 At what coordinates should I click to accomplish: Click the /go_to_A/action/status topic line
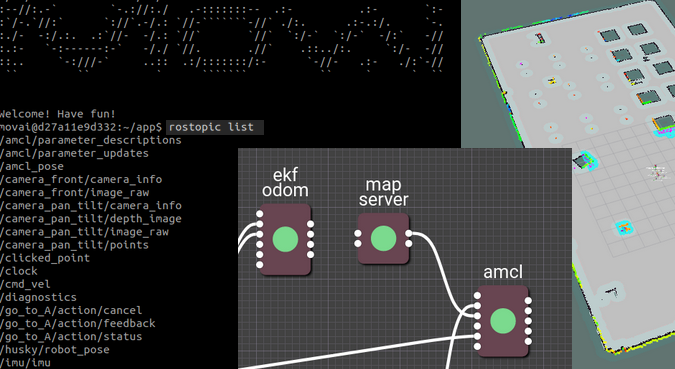click(x=71, y=337)
